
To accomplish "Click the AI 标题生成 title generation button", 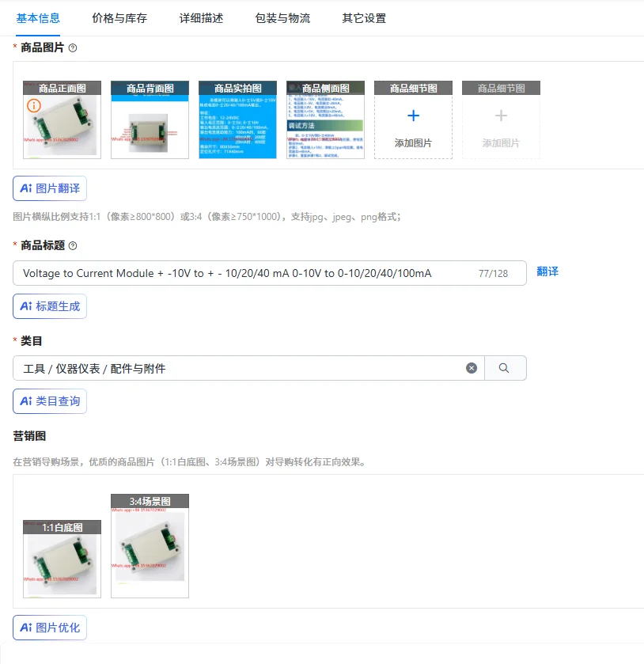I will click(50, 307).
